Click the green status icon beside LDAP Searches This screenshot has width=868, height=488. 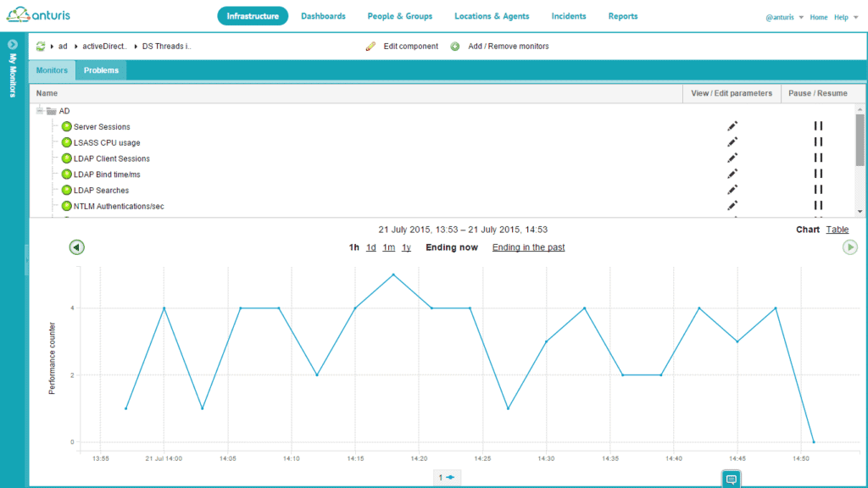click(x=67, y=190)
